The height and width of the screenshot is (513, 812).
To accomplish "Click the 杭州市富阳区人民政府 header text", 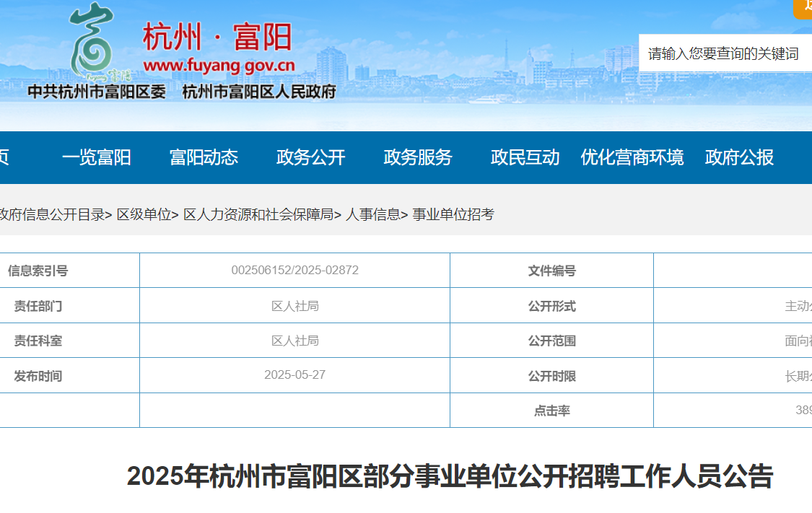I will pyautogui.click(x=259, y=92).
